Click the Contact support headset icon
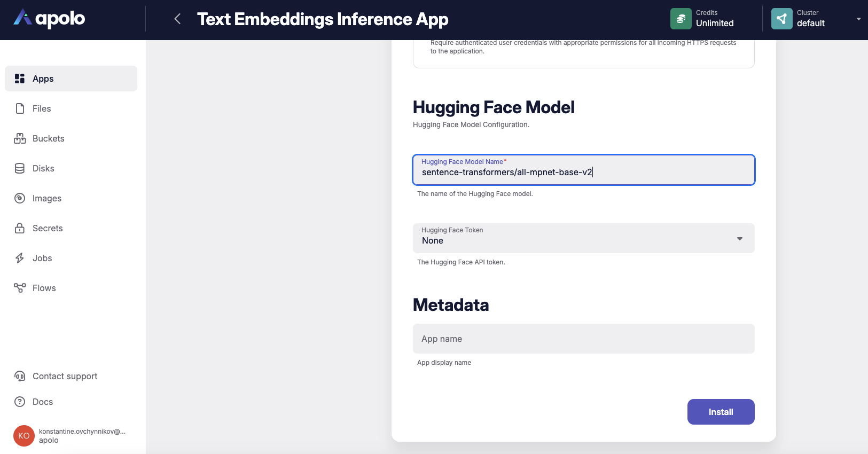Image resolution: width=868 pixels, height=454 pixels. pos(20,376)
